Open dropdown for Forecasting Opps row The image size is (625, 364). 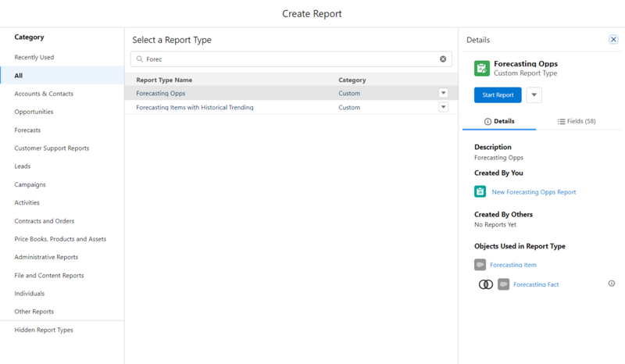443,93
